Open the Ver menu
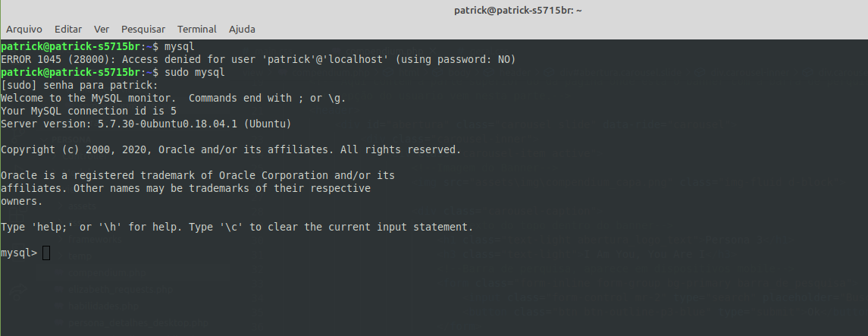 pyautogui.click(x=102, y=30)
